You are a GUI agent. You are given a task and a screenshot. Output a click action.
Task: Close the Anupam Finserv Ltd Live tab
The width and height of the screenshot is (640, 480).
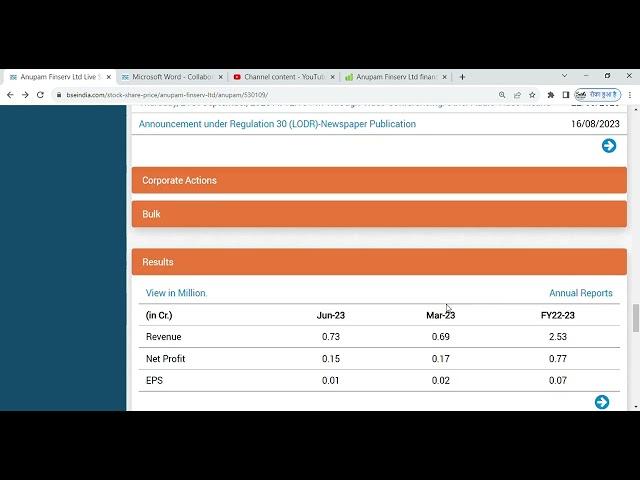point(109,77)
